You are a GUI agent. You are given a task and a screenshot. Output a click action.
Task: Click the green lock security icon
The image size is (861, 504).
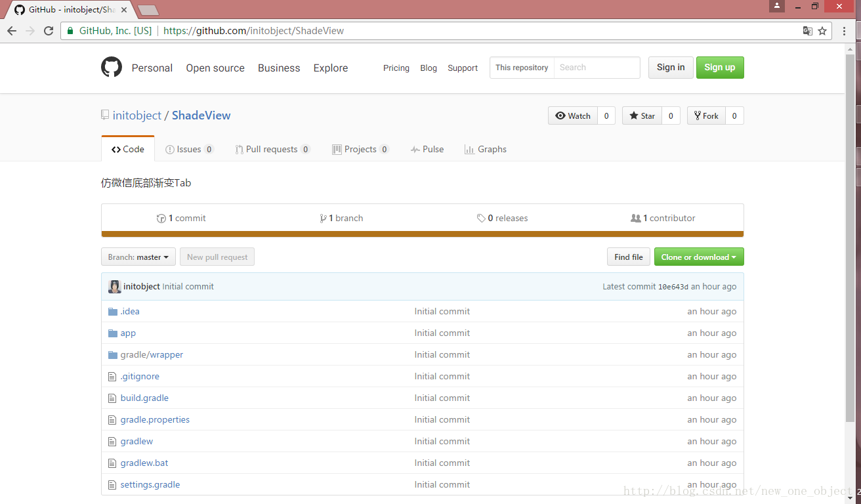coord(70,31)
